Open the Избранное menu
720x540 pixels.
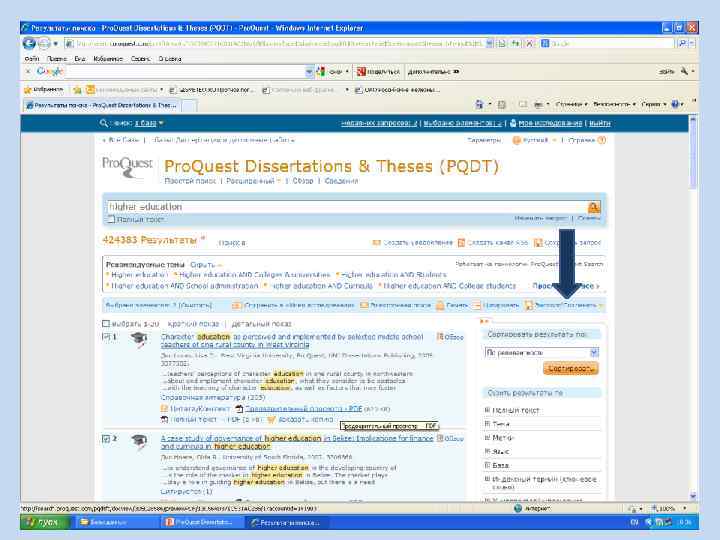click(108, 59)
